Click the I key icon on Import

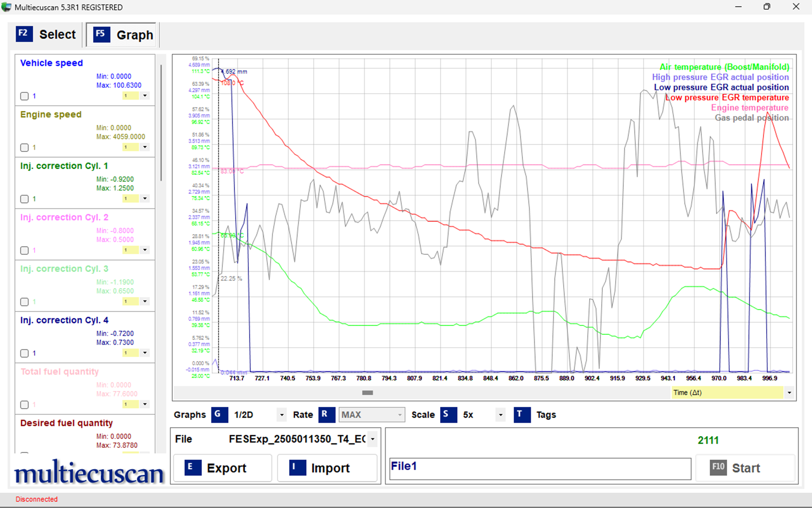tap(297, 467)
